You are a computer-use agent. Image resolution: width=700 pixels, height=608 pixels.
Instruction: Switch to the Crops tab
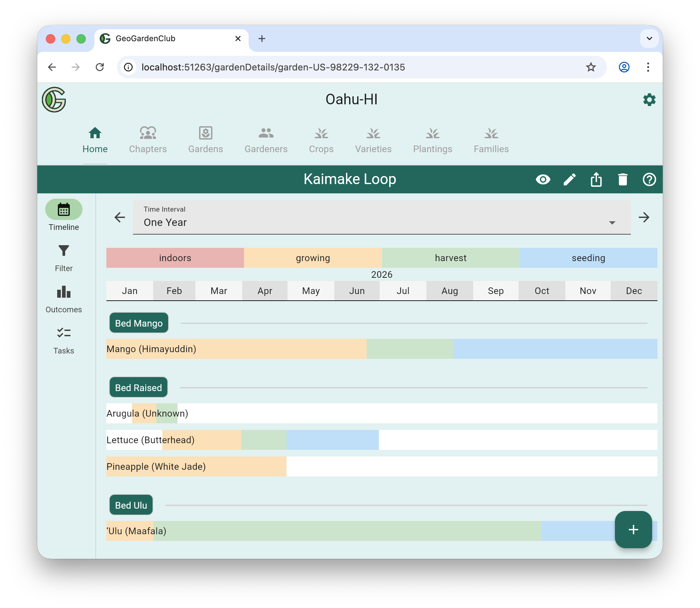click(x=321, y=140)
